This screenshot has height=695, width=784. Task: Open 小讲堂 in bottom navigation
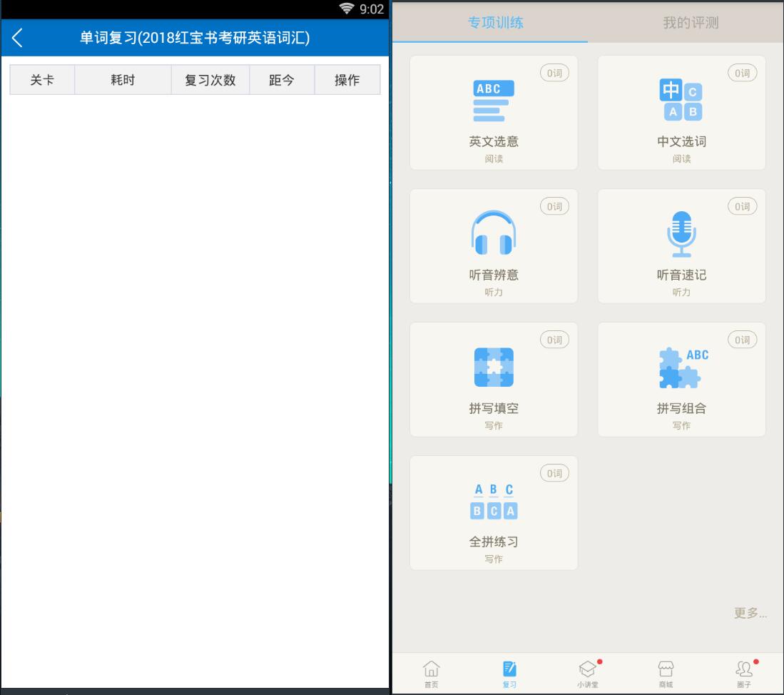[588, 674]
